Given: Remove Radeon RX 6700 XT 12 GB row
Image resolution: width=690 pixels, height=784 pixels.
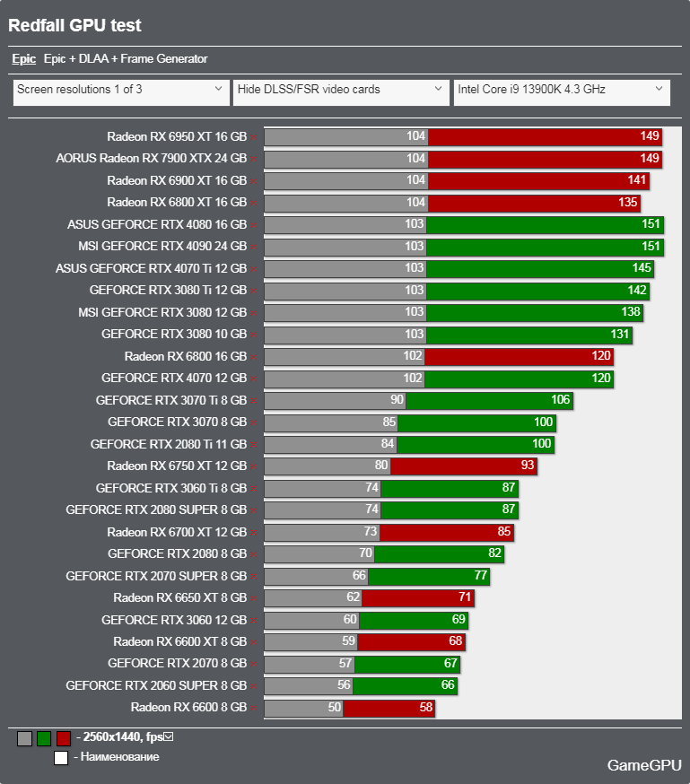Looking at the screenshot, I should (x=254, y=533).
